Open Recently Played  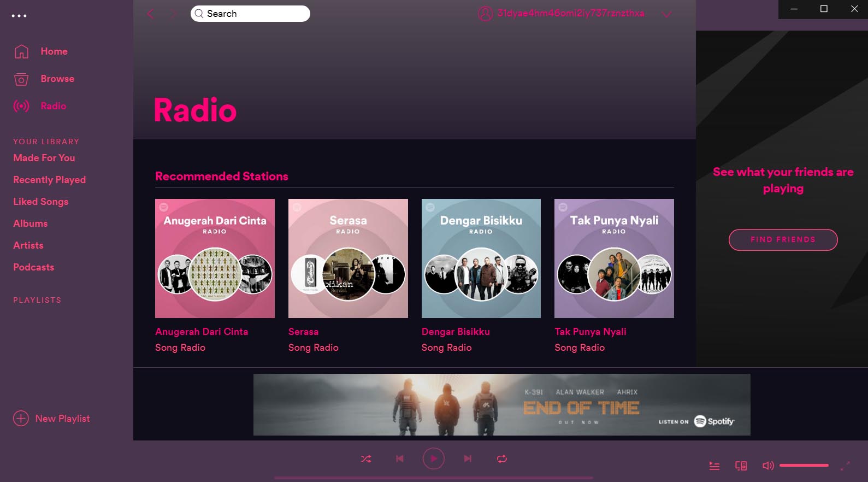coord(50,180)
